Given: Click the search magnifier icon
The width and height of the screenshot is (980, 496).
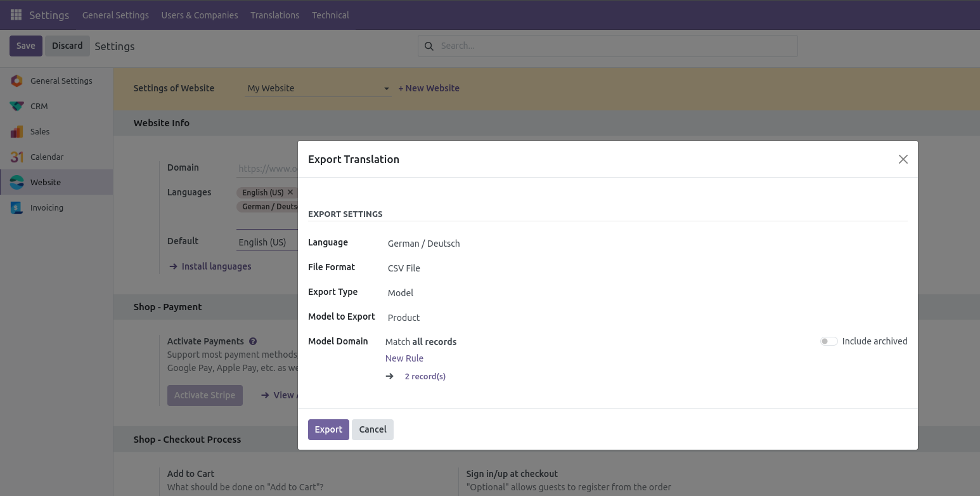Looking at the screenshot, I should click(x=429, y=46).
